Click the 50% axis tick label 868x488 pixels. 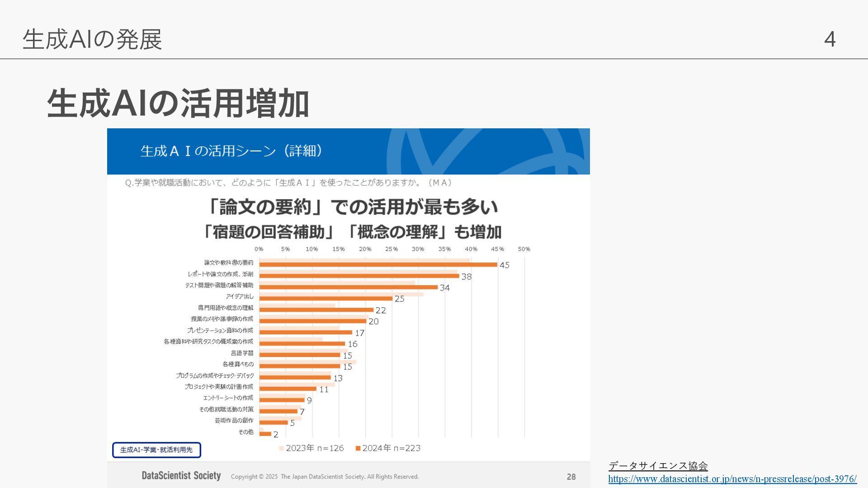click(x=524, y=249)
